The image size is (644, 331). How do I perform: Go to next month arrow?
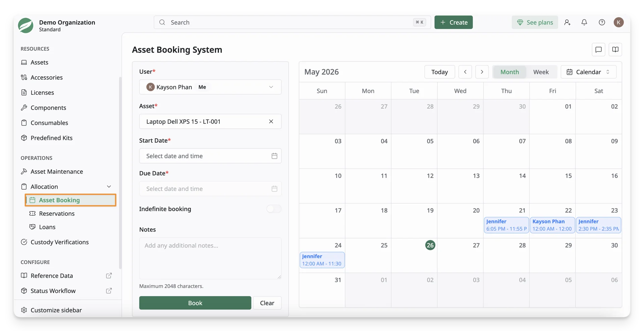[x=482, y=72]
